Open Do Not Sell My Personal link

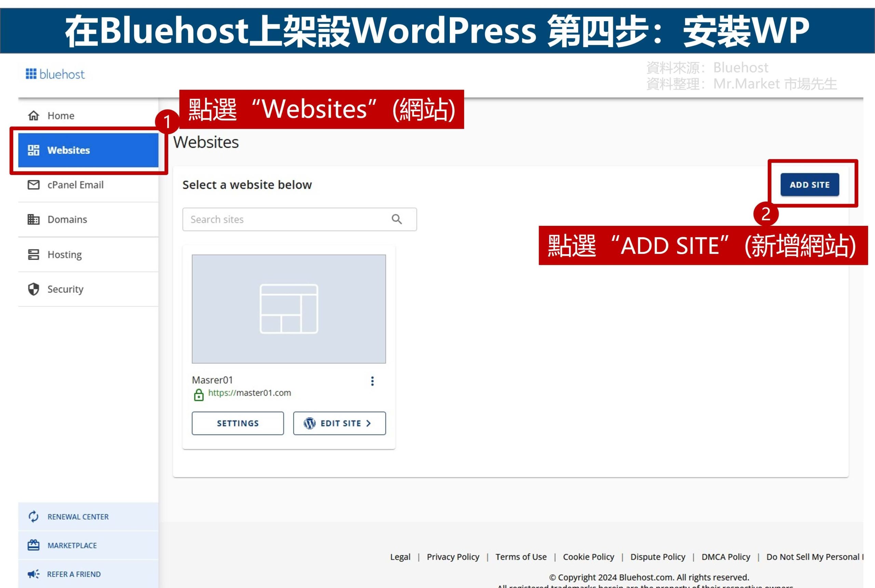815,557
